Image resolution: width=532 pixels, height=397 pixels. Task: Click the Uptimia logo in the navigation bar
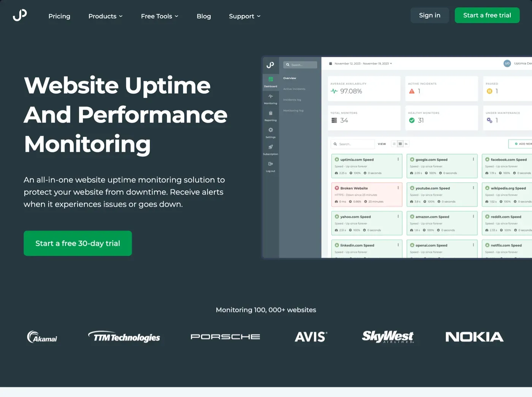click(x=19, y=15)
